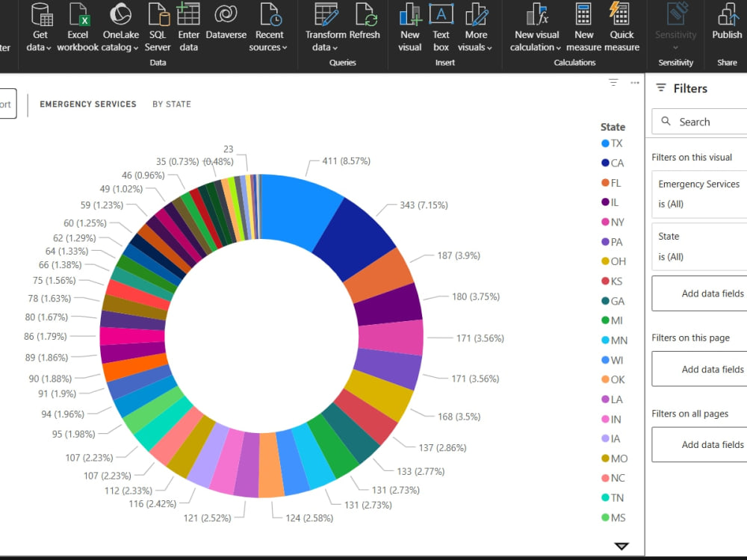Image resolution: width=747 pixels, height=560 pixels.
Task: Create a New visual calculation
Action: click(x=536, y=28)
